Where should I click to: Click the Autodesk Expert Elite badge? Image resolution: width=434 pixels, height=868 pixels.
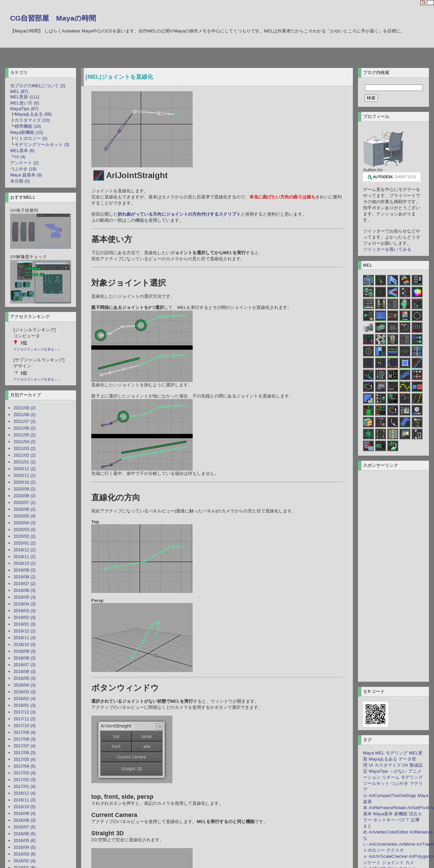point(392,177)
